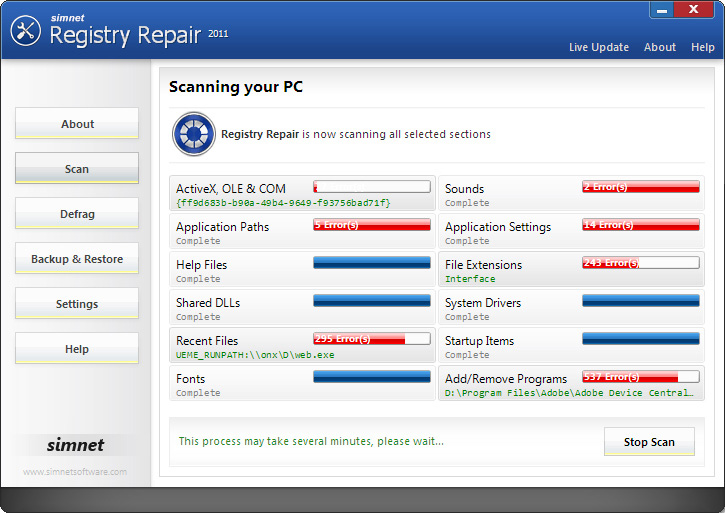Open Backup & Restore section
The image size is (725, 513).
(77, 259)
